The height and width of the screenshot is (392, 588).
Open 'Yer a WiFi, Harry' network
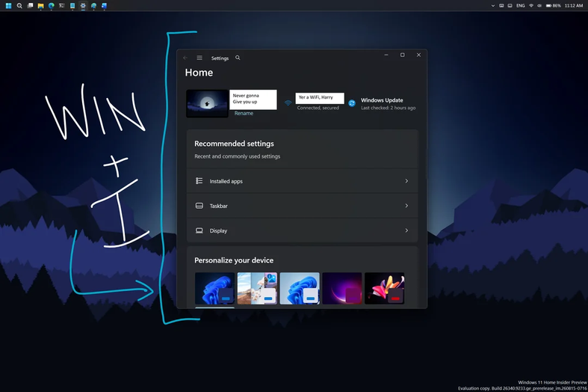tap(320, 97)
